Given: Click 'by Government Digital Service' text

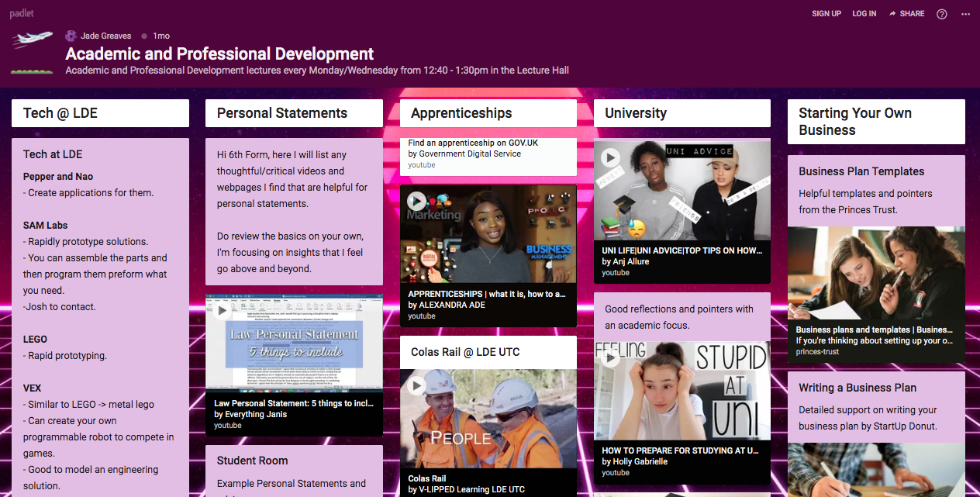Looking at the screenshot, I should [464, 154].
